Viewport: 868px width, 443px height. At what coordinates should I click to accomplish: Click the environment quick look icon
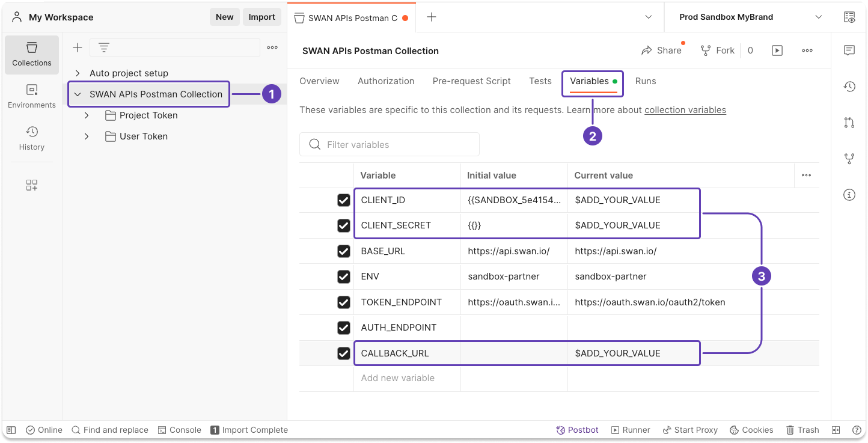click(x=849, y=17)
